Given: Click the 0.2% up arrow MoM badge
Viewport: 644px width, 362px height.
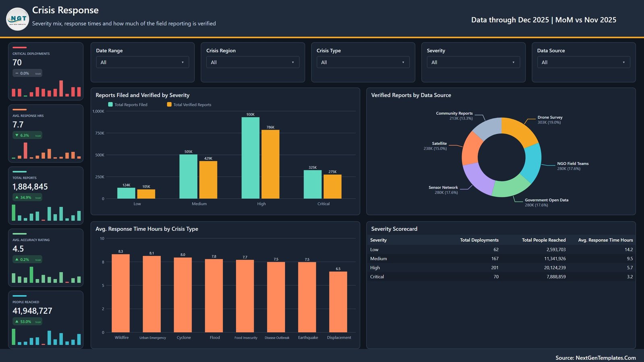Looking at the screenshot, I should coord(27,259).
